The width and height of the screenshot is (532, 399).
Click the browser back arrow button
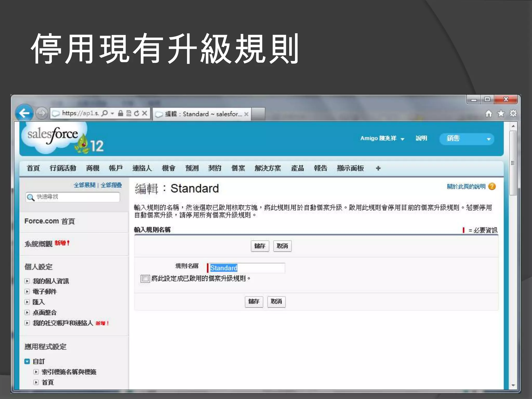pos(24,113)
